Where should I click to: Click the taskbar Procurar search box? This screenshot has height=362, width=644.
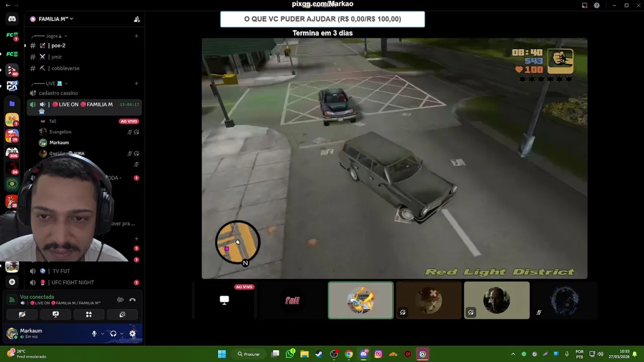249,354
